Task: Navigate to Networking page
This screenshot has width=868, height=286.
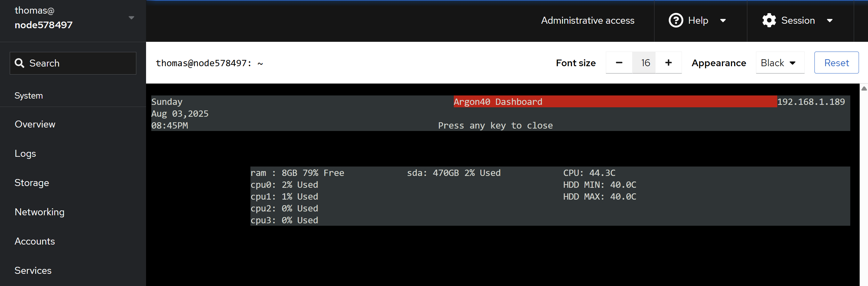Action: (x=39, y=212)
